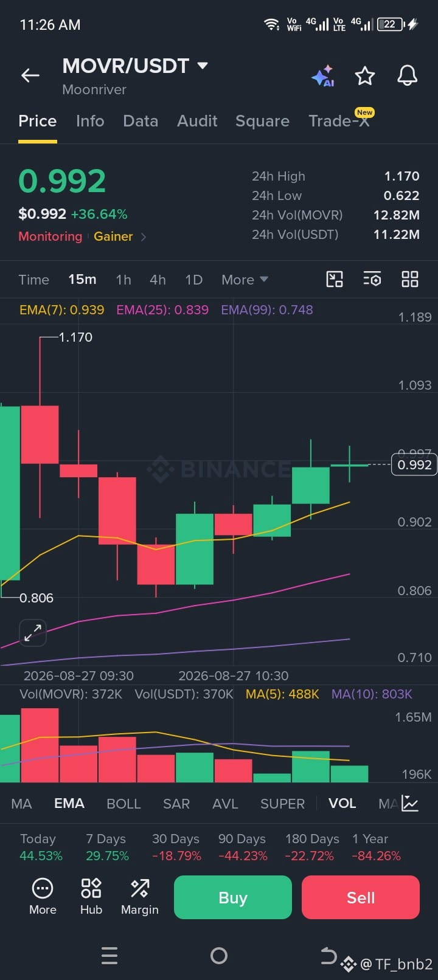Expand the MOVR/USDT pair selector dropdown

click(203, 66)
